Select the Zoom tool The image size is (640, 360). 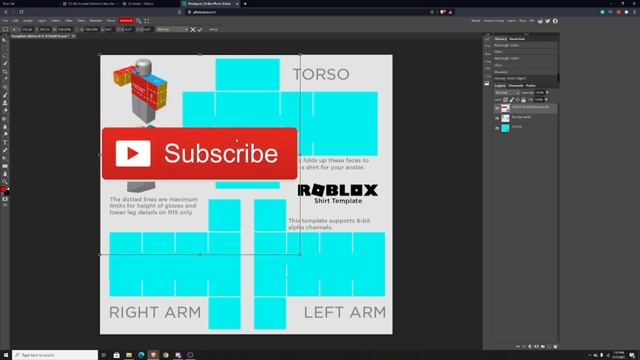coord(5,182)
